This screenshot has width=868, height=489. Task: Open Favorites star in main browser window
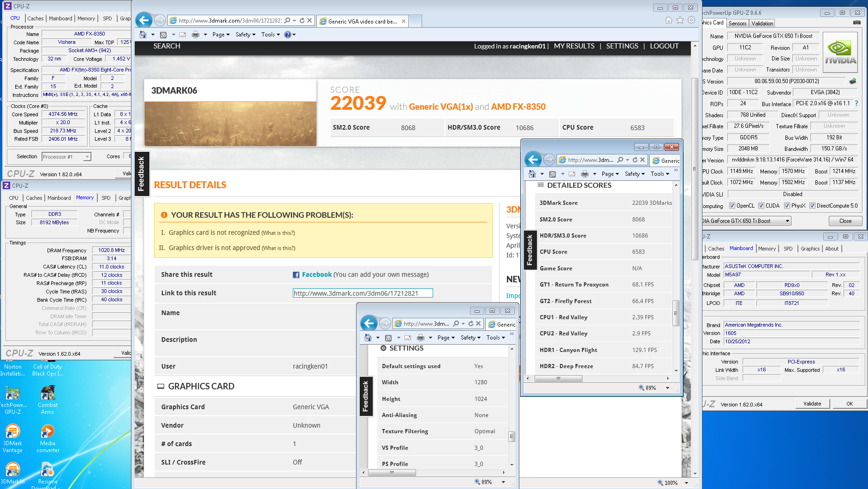[x=680, y=20]
